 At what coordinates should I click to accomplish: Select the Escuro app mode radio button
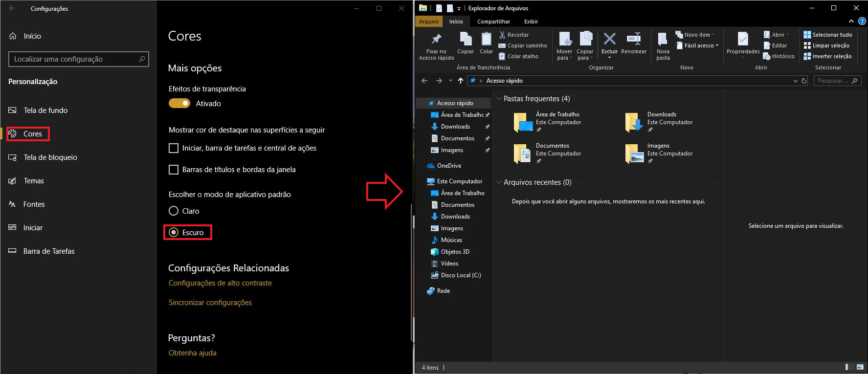174,232
